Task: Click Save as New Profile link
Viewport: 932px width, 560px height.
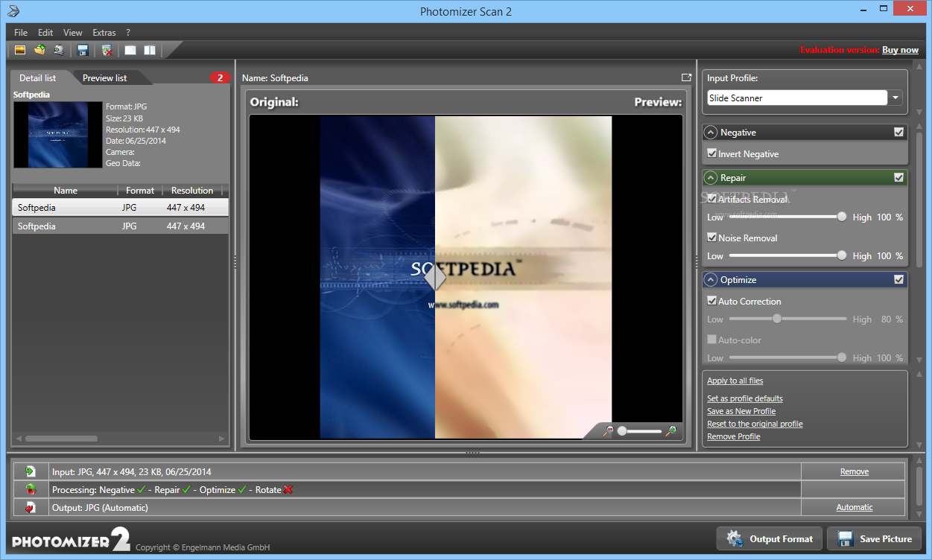Action: tap(741, 411)
